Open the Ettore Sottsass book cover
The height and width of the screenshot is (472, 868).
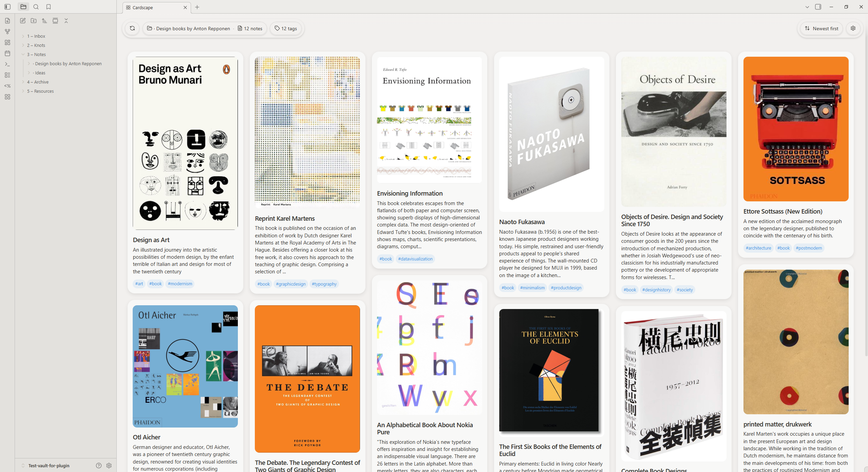(x=796, y=129)
